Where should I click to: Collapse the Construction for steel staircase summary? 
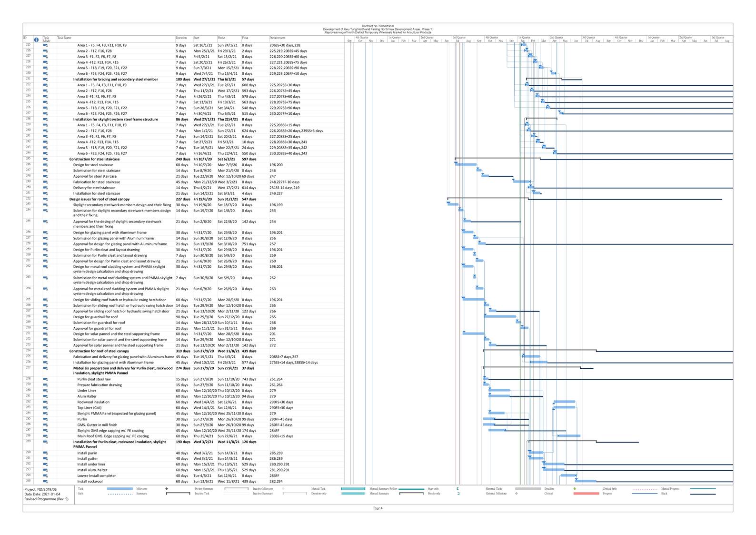pyautogui.click(x=94, y=159)
